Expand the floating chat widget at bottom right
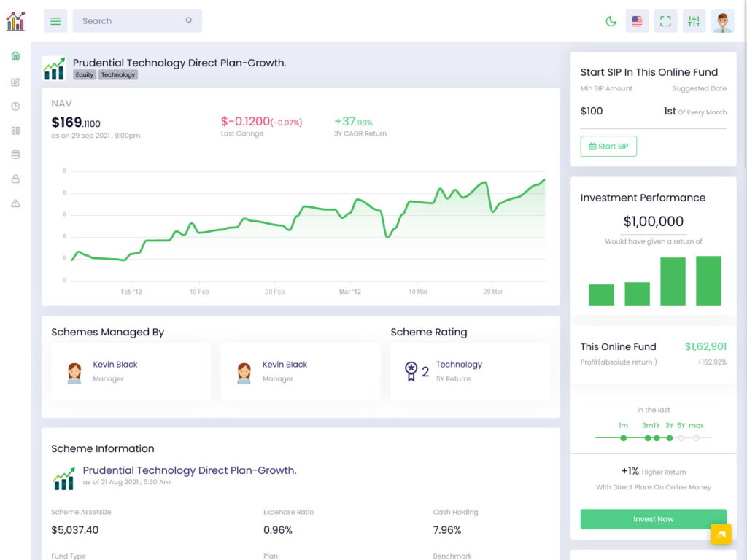The width and height of the screenshot is (747, 560). tap(721, 534)
